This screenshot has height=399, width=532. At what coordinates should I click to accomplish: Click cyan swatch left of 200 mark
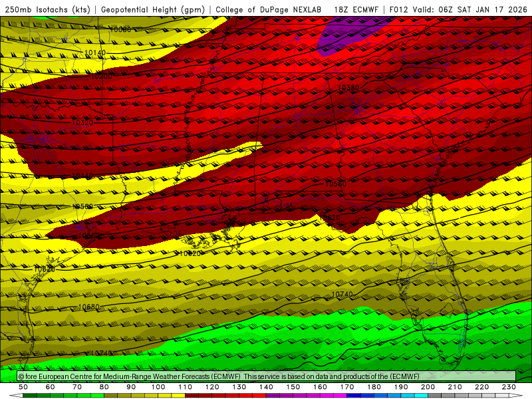coord(421,396)
